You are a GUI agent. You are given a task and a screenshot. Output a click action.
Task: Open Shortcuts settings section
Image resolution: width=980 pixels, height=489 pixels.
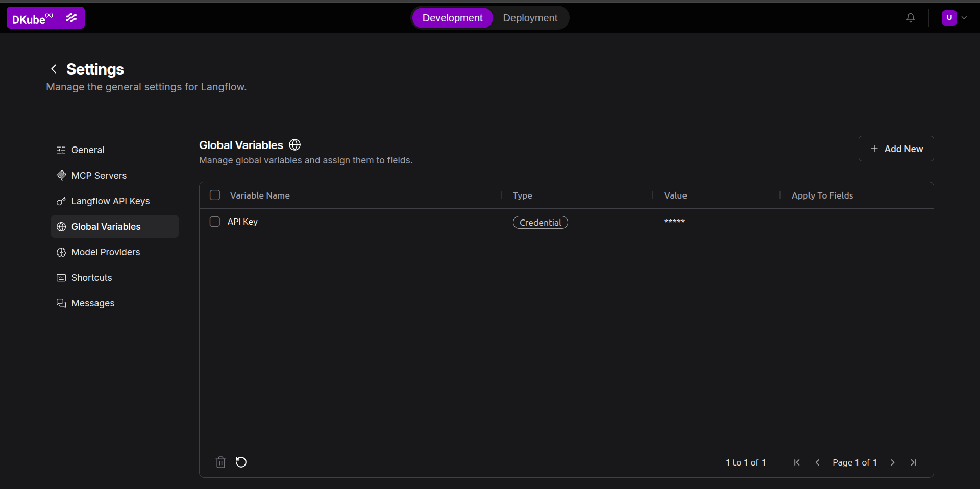click(x=115, y=278)
